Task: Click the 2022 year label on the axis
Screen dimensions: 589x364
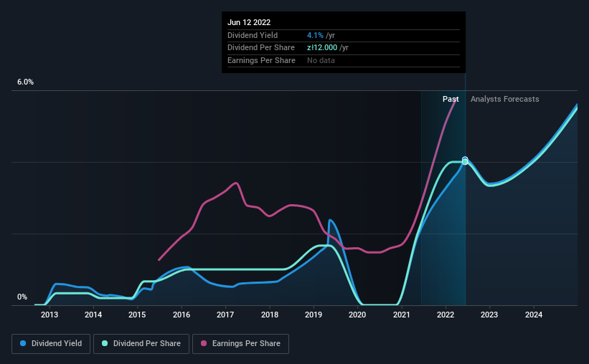Action: pos(446,315)
